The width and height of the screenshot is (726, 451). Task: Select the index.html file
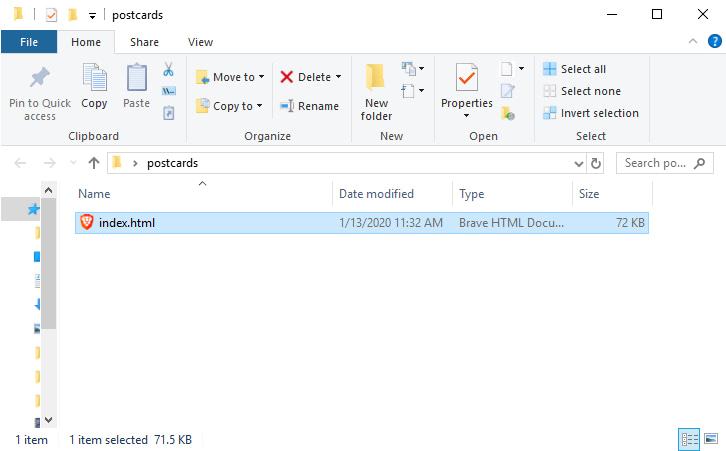[x=362, y=223]
